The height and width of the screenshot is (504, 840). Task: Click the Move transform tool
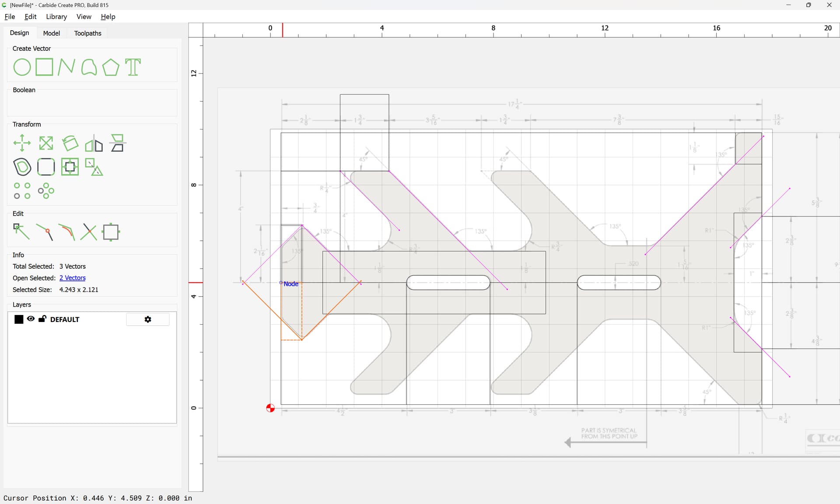(x=22, y=143)
